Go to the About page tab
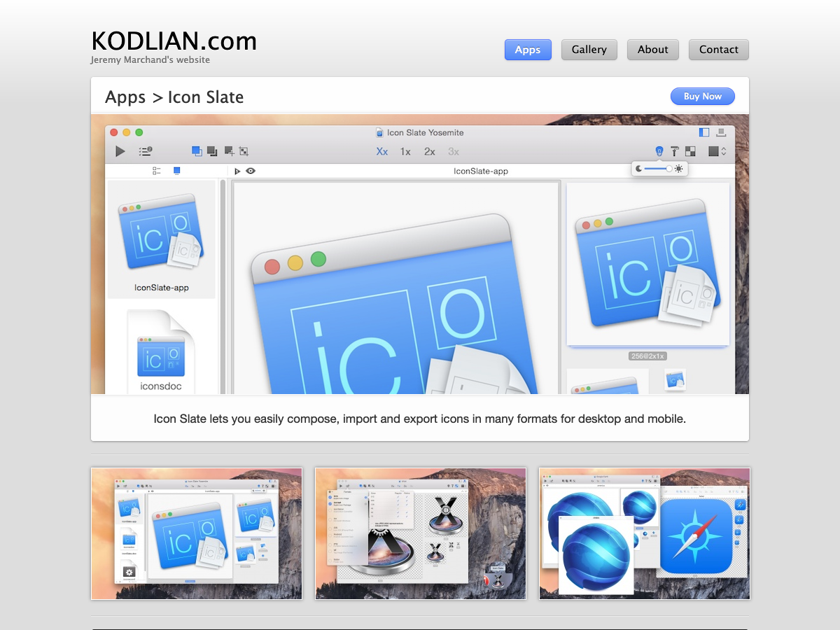This screenshot has width=840, height=630. (652, 50)
